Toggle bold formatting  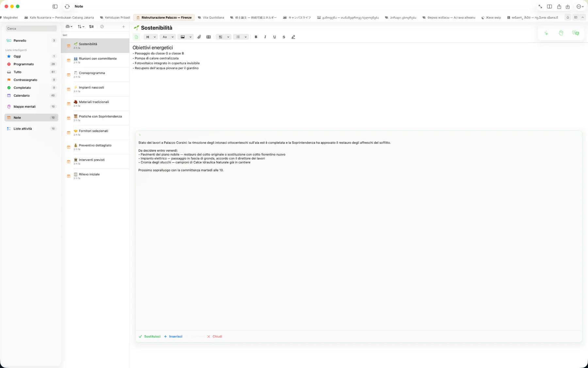tap(256, 37)
